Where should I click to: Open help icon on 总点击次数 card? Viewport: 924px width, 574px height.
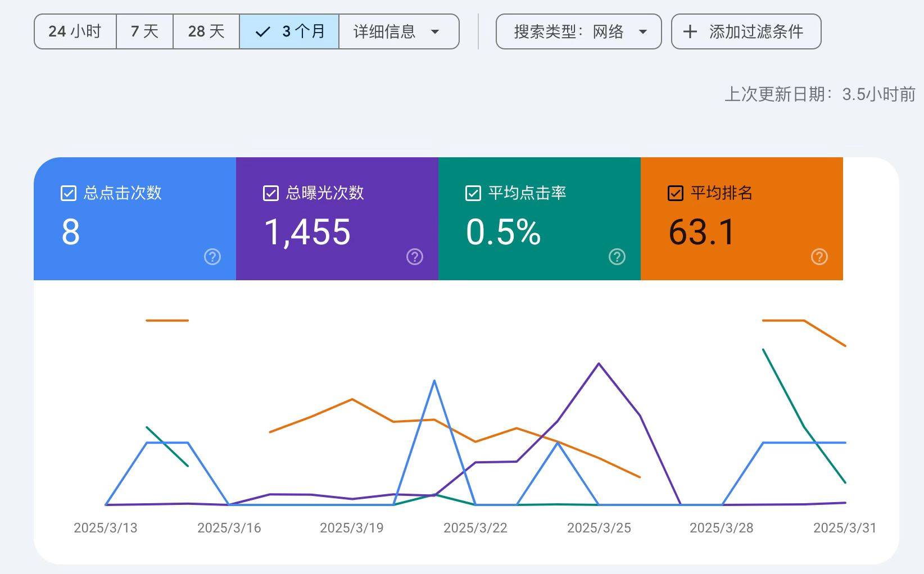(x=212, y=257)
